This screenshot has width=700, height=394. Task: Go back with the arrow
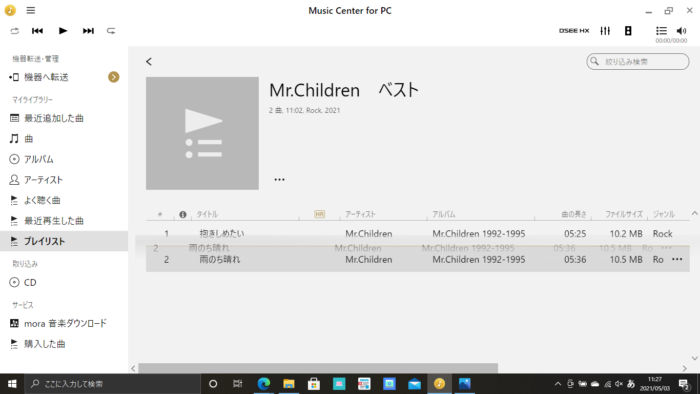(149, 62)
